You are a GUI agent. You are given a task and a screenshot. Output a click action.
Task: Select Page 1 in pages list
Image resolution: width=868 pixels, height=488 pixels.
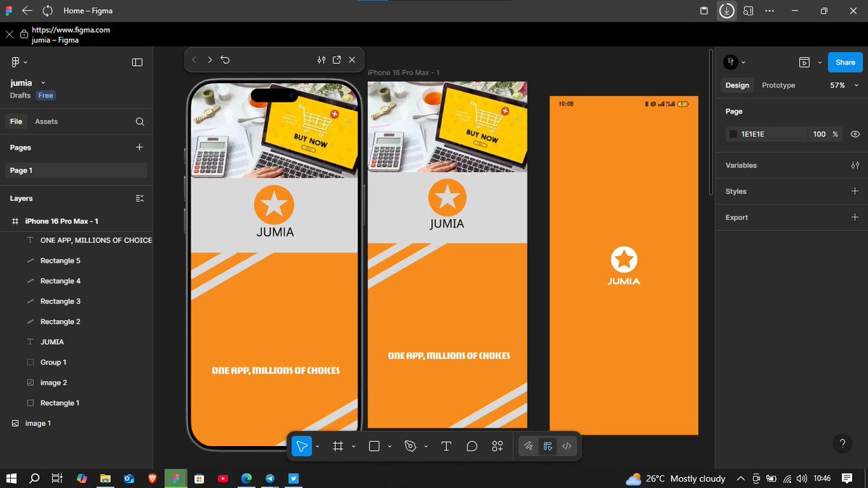click(x=76, y=171)
